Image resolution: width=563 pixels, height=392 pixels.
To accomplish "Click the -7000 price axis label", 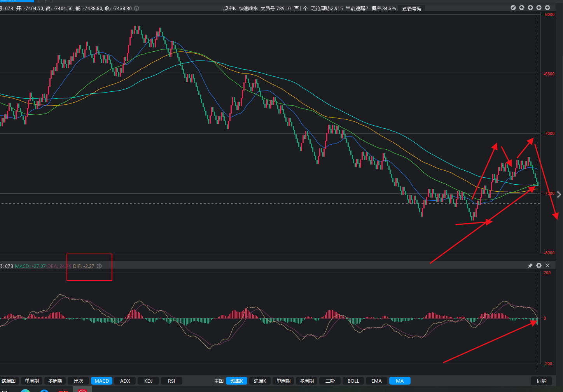I will [x=549, y=134].
